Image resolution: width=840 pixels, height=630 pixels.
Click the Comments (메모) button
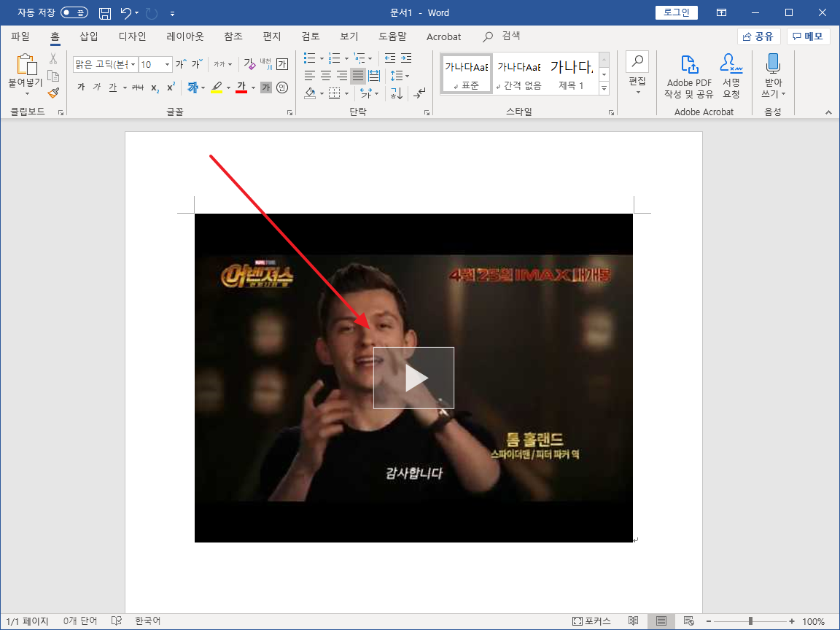[809, 36]
